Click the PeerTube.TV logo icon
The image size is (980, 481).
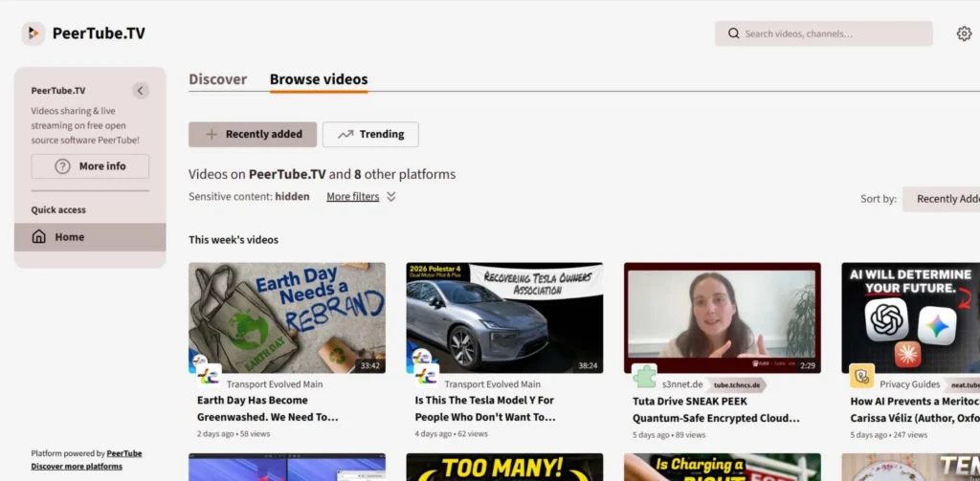point(33,33)
